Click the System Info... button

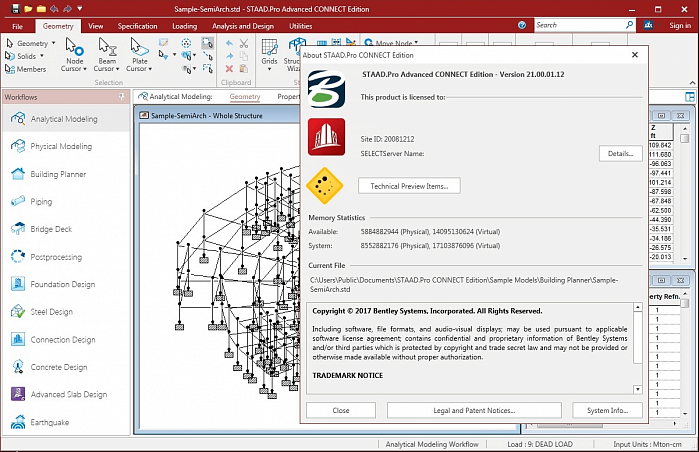[x=607, y=410]
